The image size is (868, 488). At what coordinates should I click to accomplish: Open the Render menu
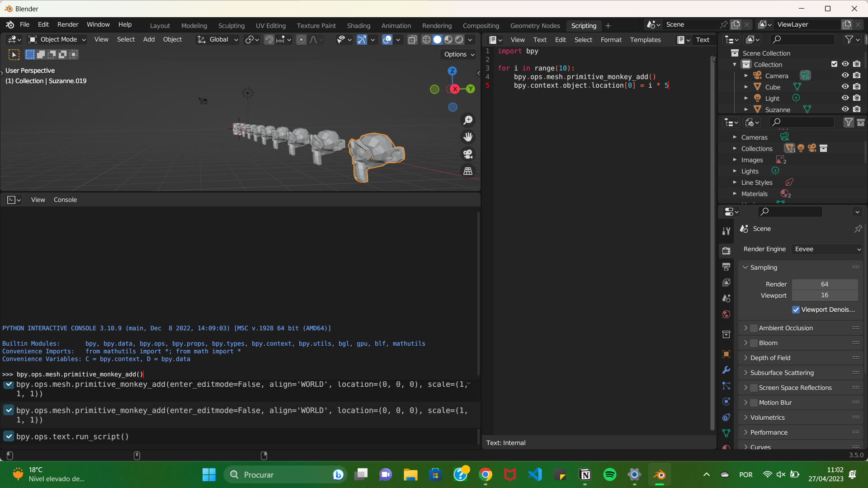click(68, 25)
